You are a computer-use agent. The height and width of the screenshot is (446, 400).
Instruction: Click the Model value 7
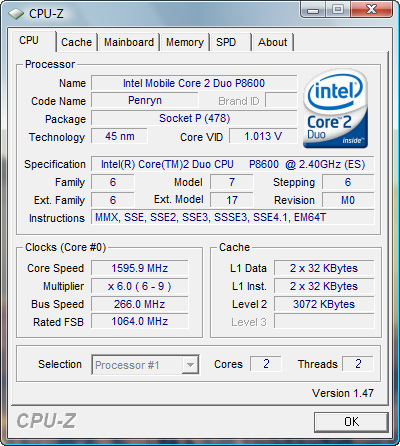232,182
